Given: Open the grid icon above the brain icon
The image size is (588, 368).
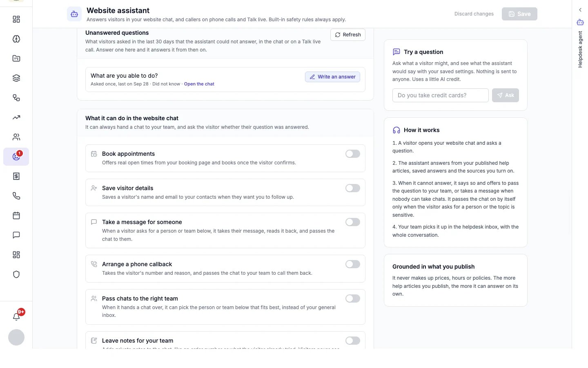Looking at the screenshot, I should tap(16, 19).
